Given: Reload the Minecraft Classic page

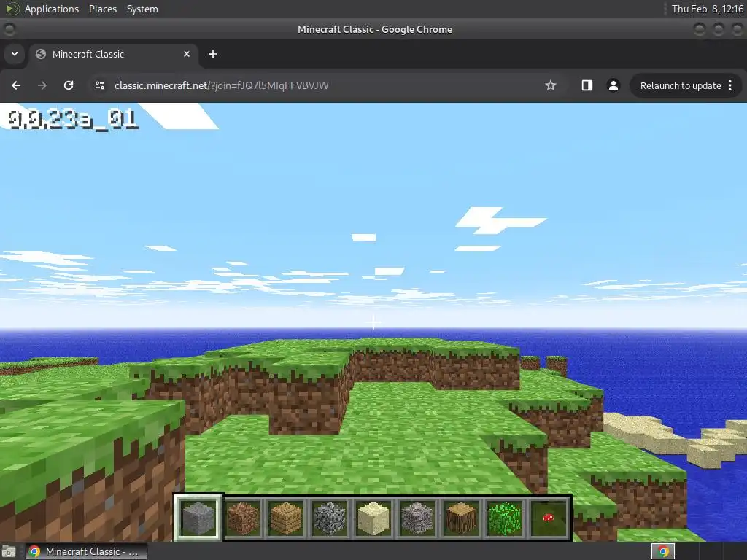Looking at the screenshot, I should click(x=69, y=85).
